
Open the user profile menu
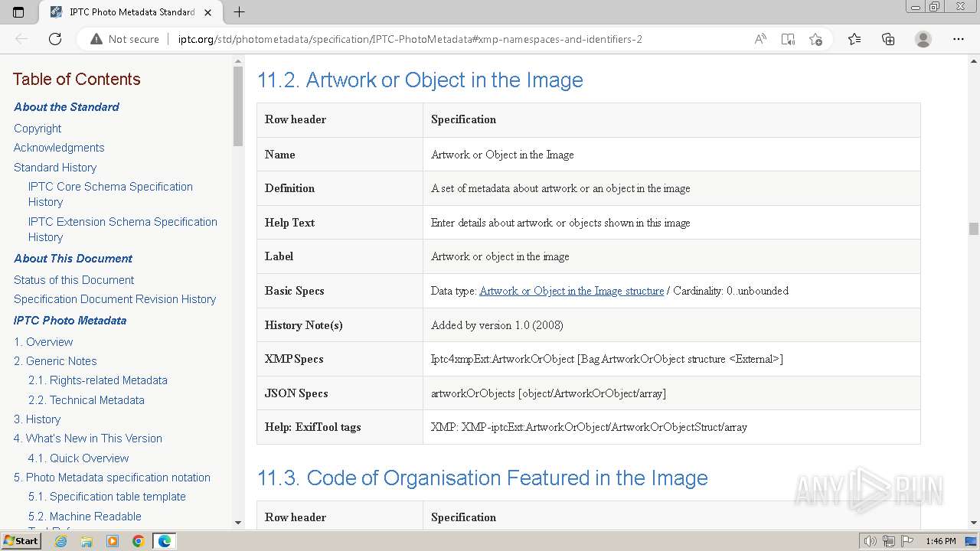(x=923, y=39)
